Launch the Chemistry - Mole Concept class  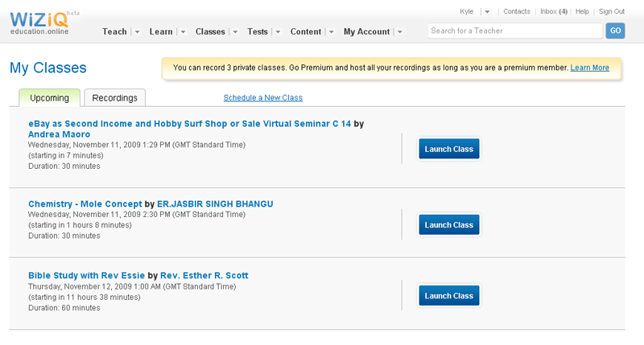tap(448, 225)
